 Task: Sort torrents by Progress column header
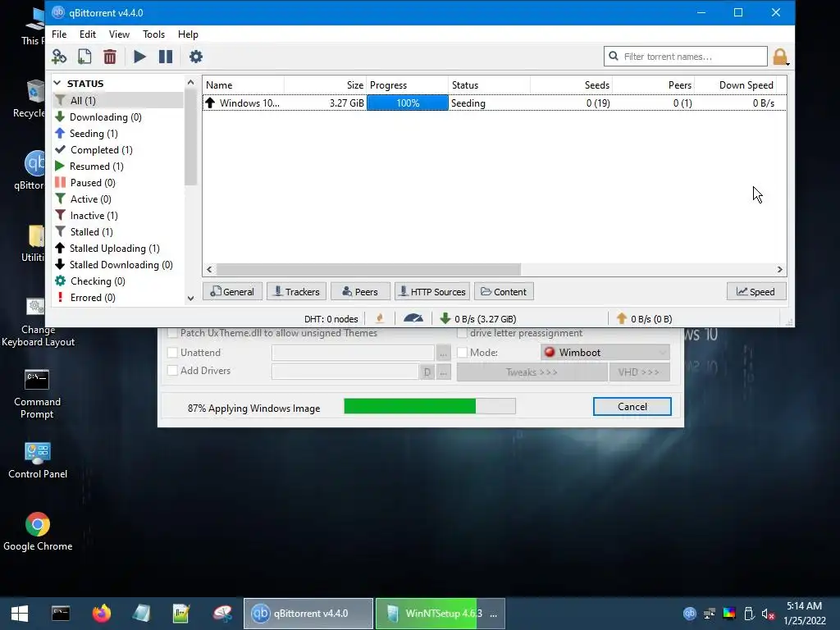[407, 85]
